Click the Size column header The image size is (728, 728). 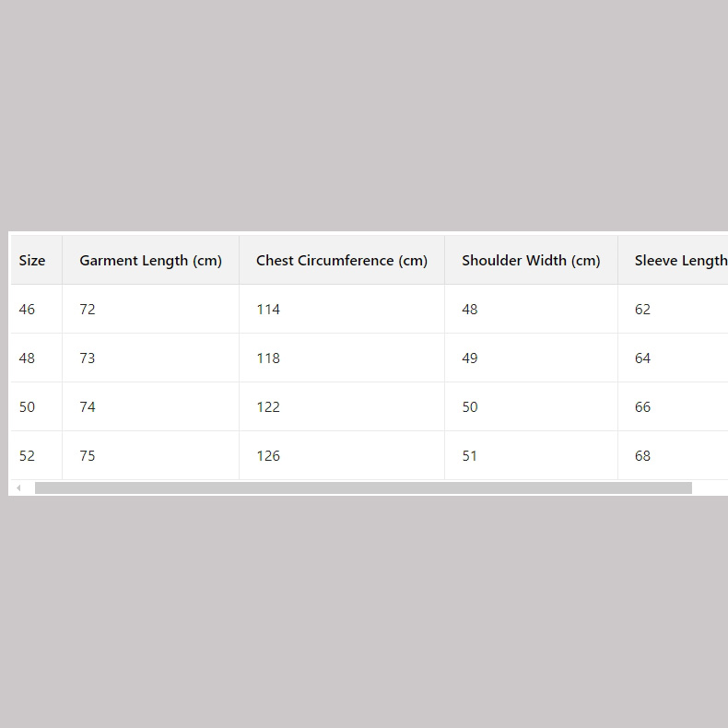coord(32,261)
